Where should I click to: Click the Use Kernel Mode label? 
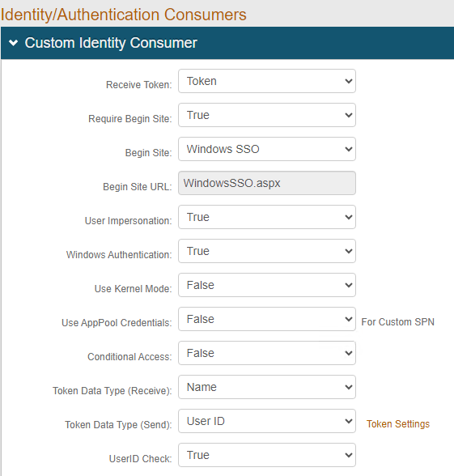[x=133, y=289]
